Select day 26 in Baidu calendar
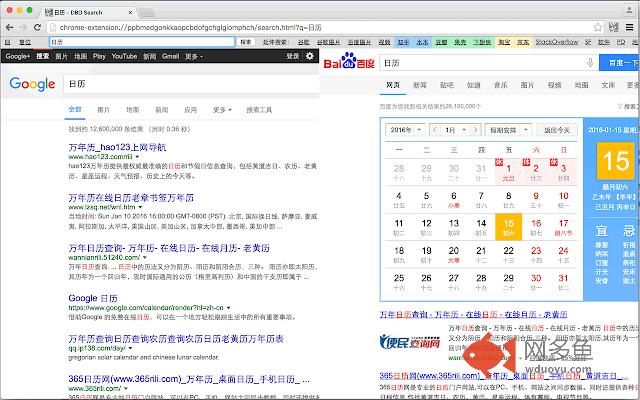640x400 pixels. [427, 282]
